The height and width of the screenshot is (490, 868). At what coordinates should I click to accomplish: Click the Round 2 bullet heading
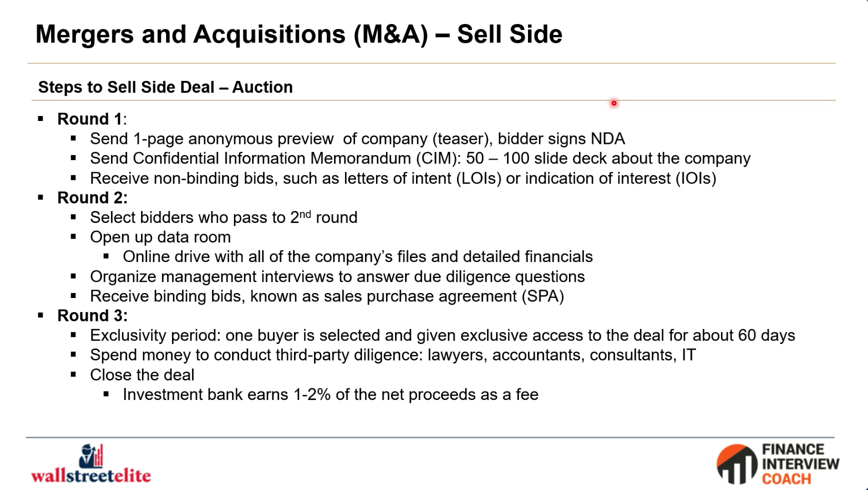coord(92,197)
